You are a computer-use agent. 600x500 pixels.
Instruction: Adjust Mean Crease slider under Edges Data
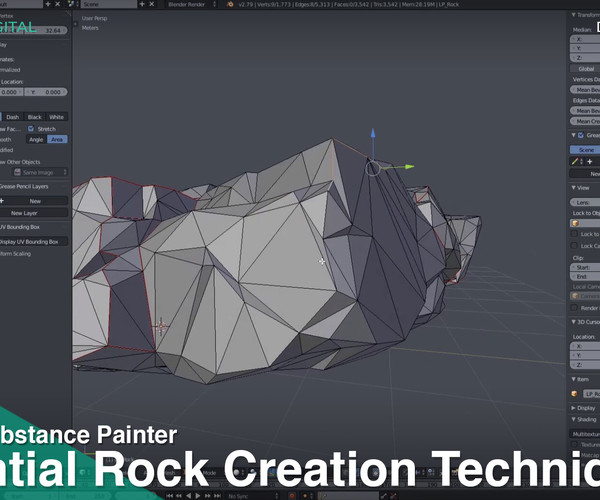tap(585, 121)
